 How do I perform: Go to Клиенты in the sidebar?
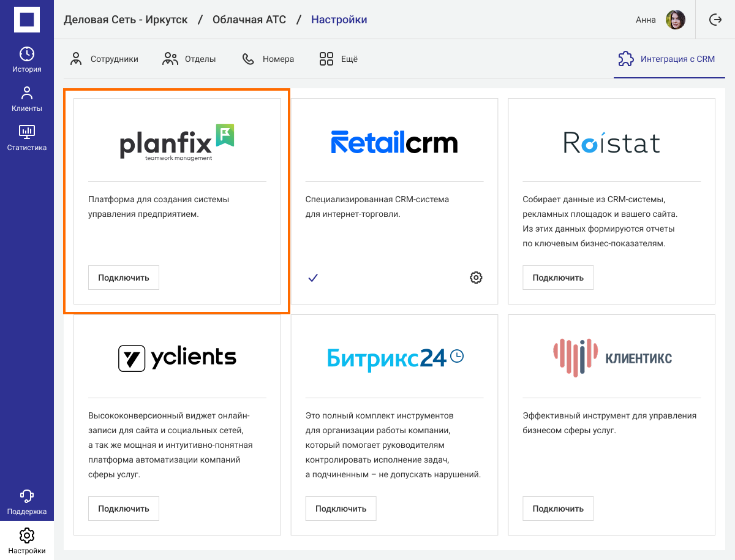[x=27, y=99]
